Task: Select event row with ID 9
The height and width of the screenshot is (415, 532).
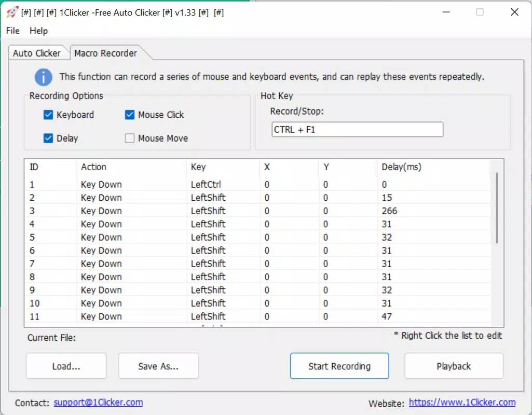Action: coord(258,290)
